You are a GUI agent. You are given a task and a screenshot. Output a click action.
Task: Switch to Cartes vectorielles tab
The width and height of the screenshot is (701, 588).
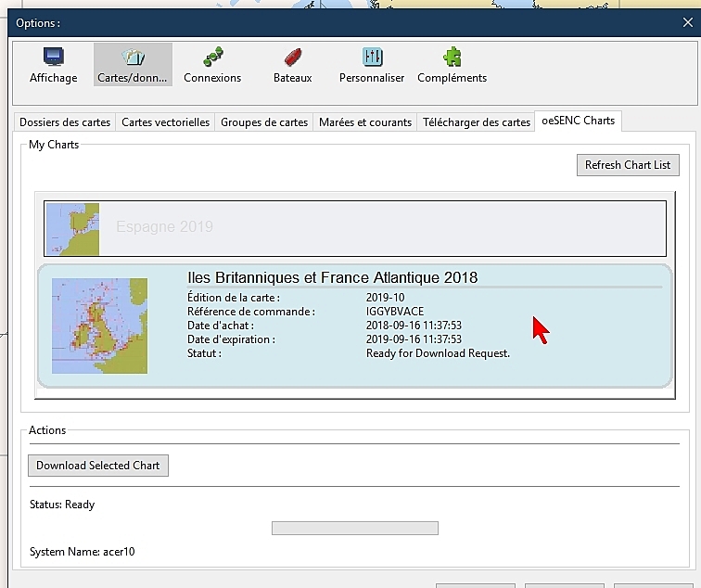pos(165,122)
